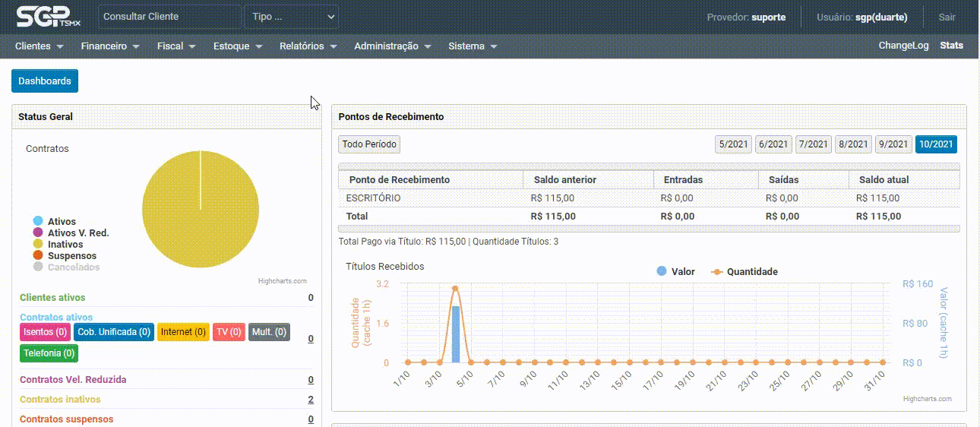Toggle the Cancelados legend item

73,267
